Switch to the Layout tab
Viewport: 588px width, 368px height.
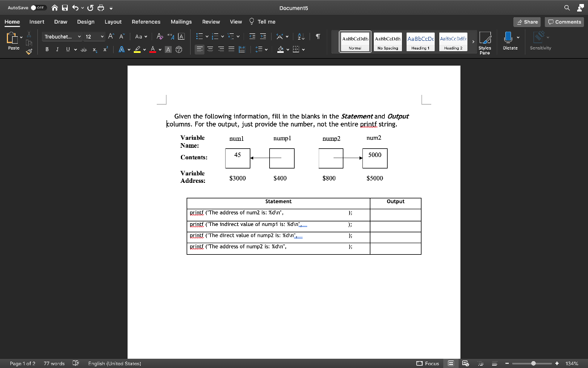(x=113, y=22)
